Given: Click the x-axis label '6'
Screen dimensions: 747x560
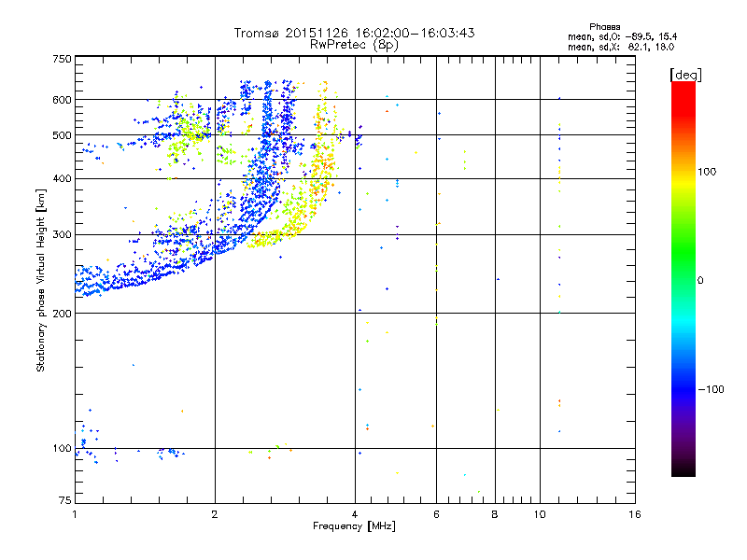Looking at the screenshot, I should pos(436,514).
